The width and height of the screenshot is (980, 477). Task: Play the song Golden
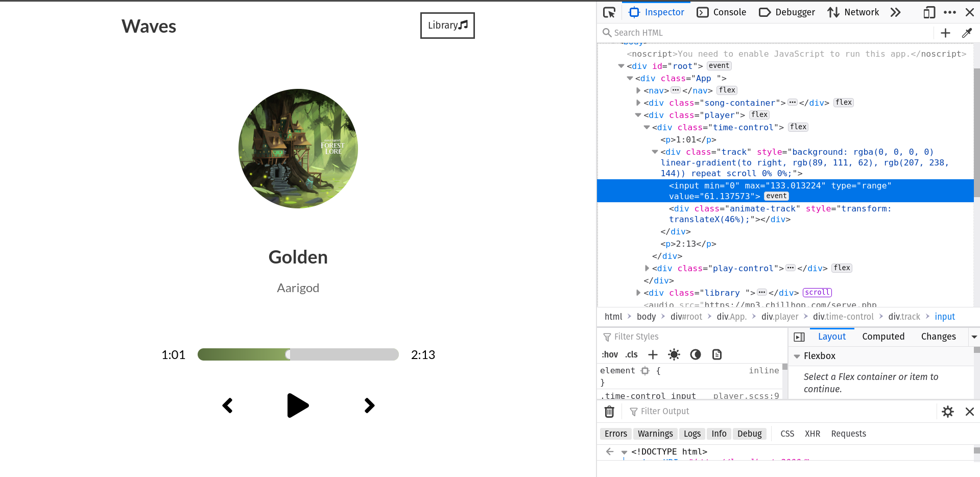(x=298, y=406)
